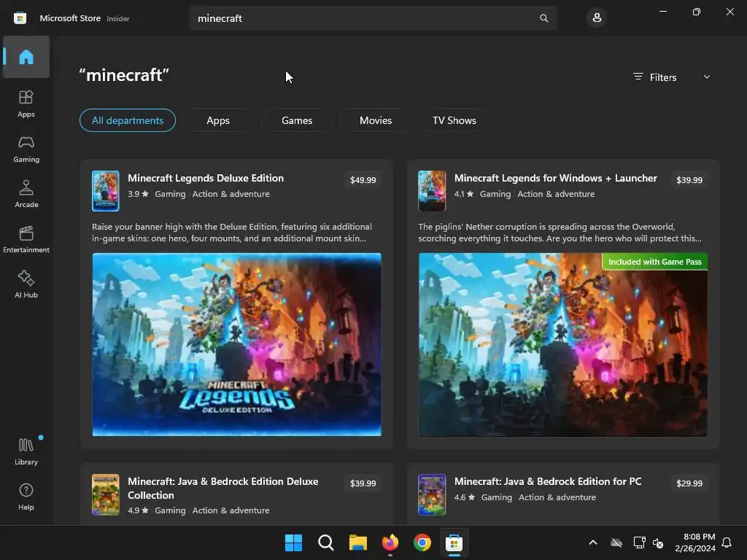Click the "The piglins' Nether corruption" description
The width and height of the screenshot is (747, 560).
click(x=560, y=233)
